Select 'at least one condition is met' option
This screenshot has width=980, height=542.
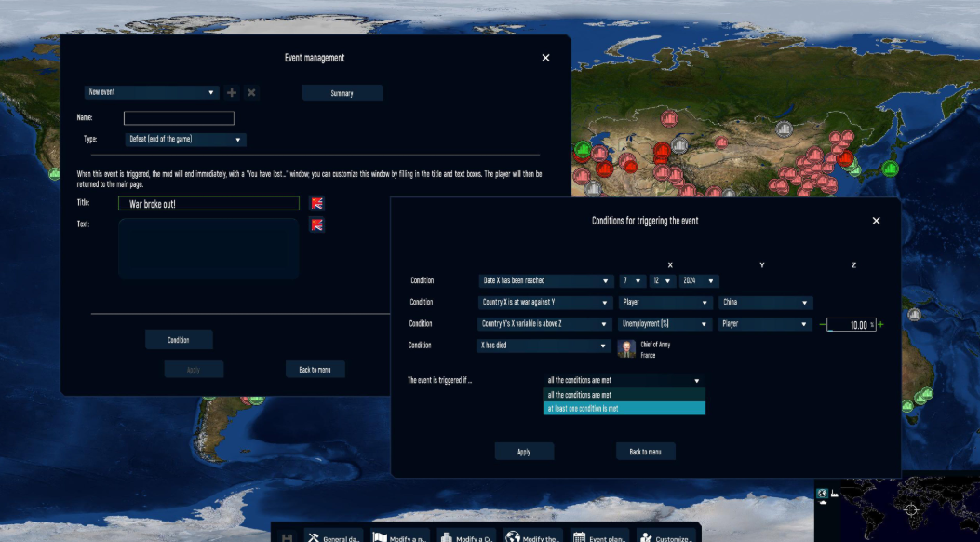624,408
